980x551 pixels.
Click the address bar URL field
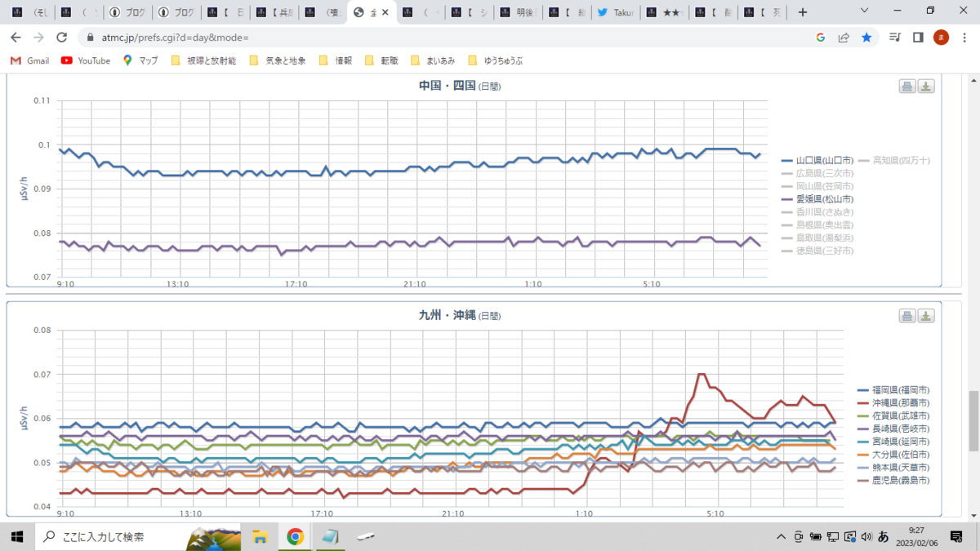coord(449,38)
